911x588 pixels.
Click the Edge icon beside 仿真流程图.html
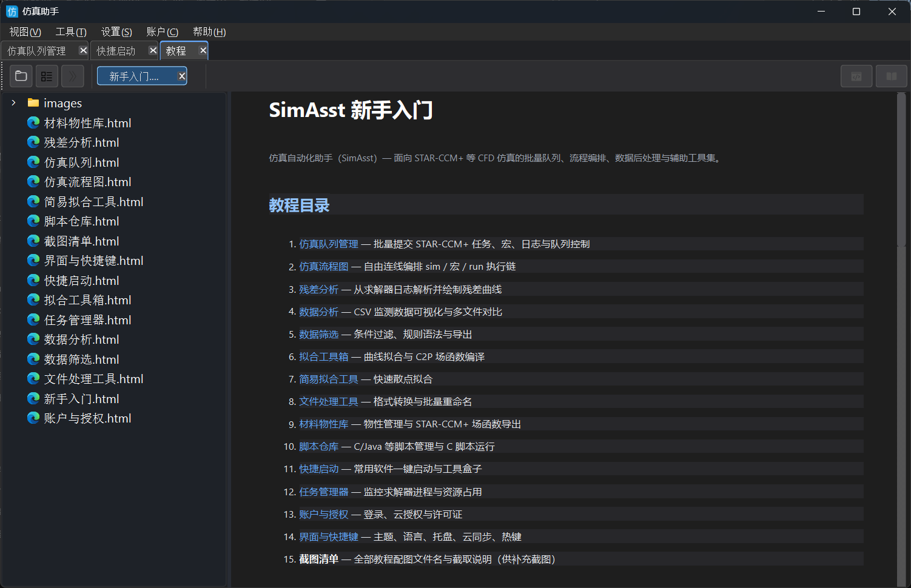pyautogui.click(x=33, y=182)
